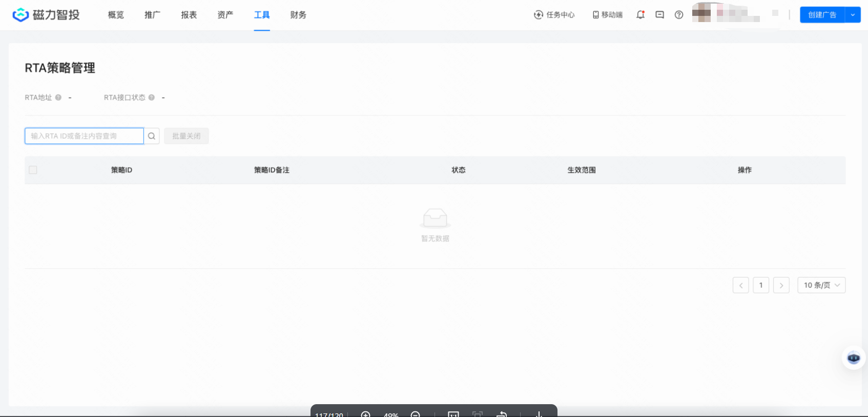Open the 移动端 mobile link
The height and width of the screenshot is (417, 868).
point(608,15)
